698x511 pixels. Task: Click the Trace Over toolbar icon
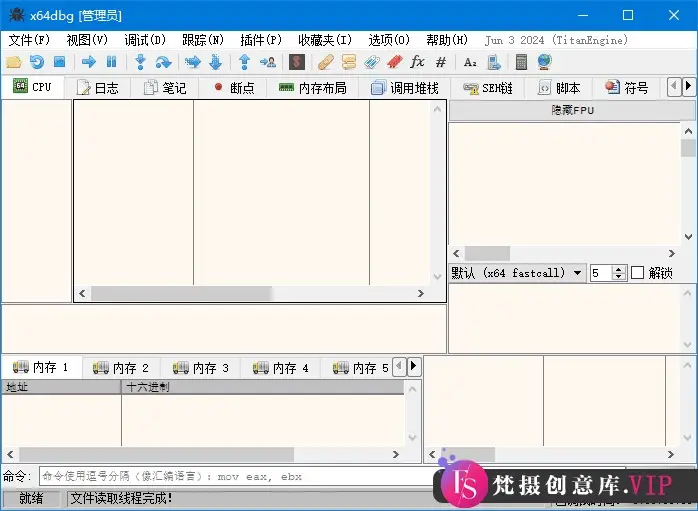(215, 62)
